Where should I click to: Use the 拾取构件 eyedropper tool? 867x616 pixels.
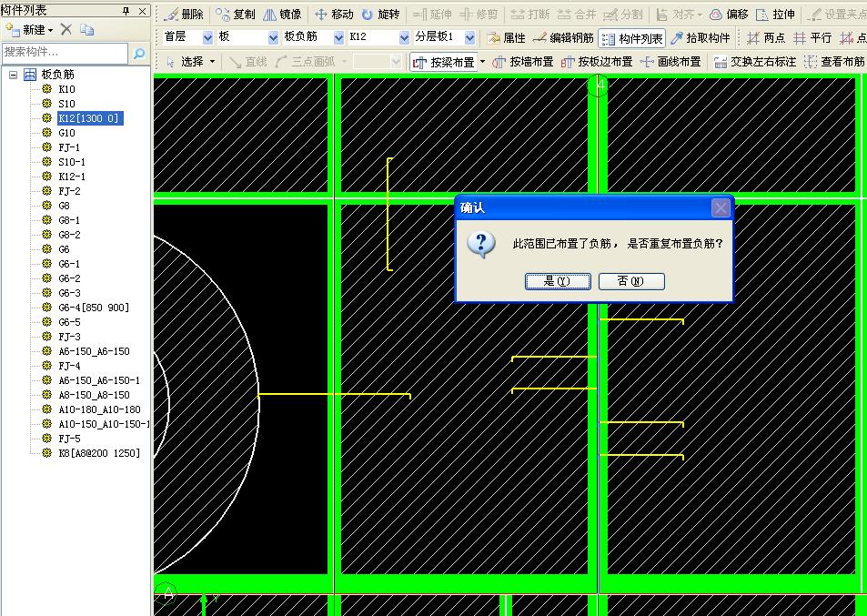(700, 38)
